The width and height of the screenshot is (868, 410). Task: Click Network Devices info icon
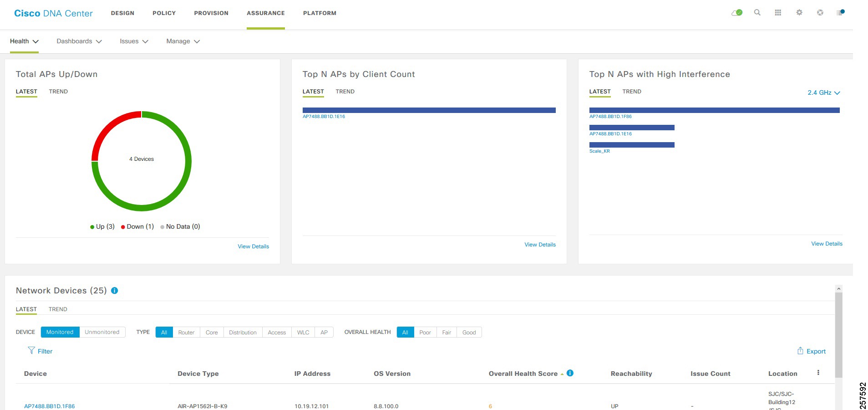tap(115, 291)
